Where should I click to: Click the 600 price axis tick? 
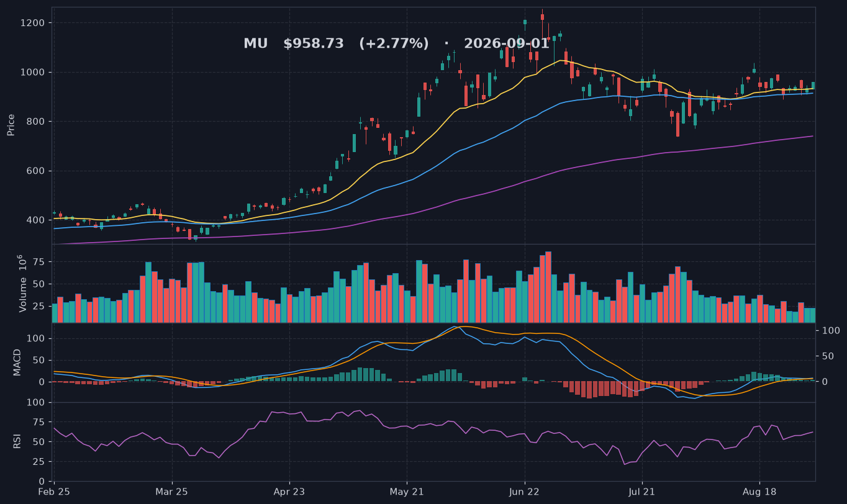coord(35,171)
